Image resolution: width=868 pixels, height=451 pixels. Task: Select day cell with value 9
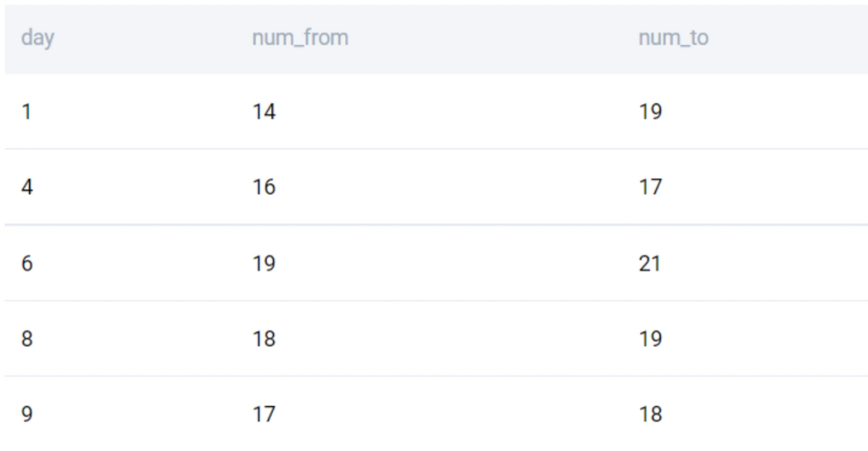pos(27,414)
